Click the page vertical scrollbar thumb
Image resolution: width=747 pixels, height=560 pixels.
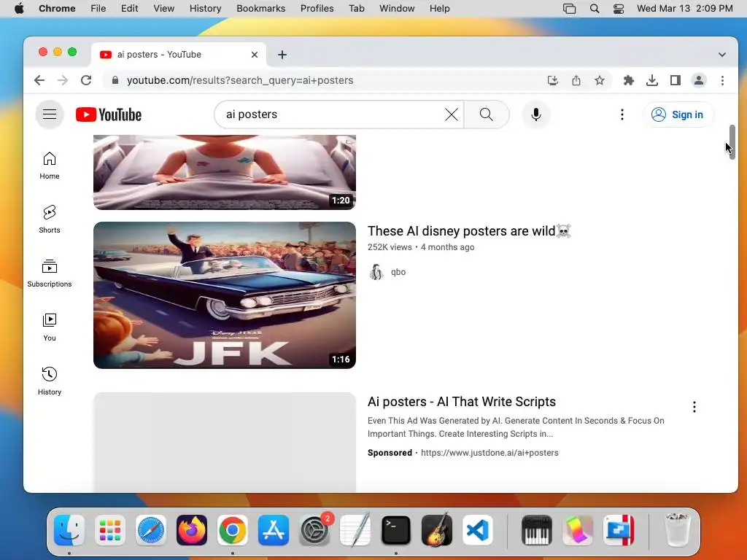coord(732,142)
